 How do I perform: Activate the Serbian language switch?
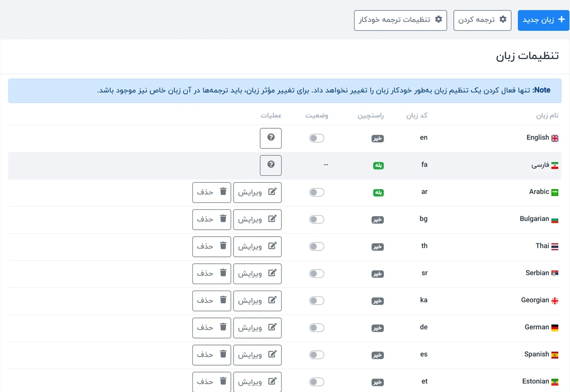(316, 274)
